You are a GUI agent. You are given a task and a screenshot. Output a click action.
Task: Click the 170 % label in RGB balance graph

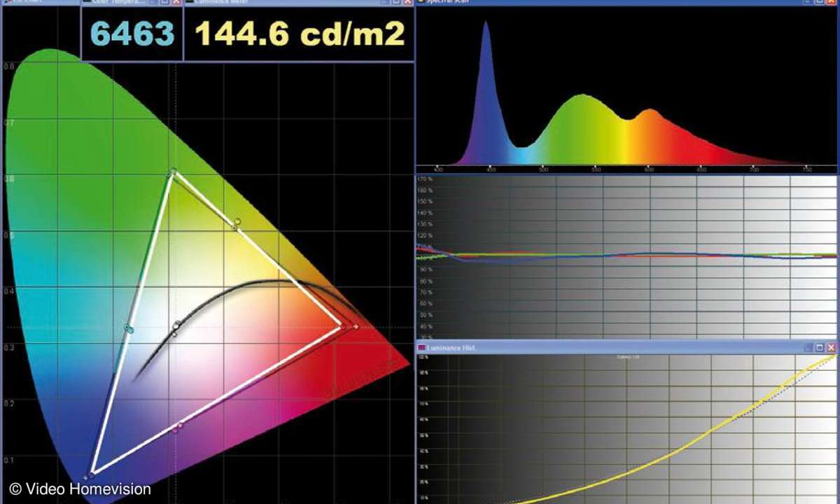[x=425, y=179]
